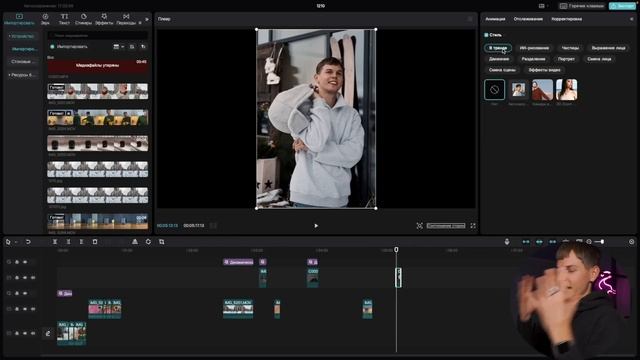640x360 pixels.
Task: Select the AI-drawing (ИИ-рисование) style category
Action: click(534, 48)
